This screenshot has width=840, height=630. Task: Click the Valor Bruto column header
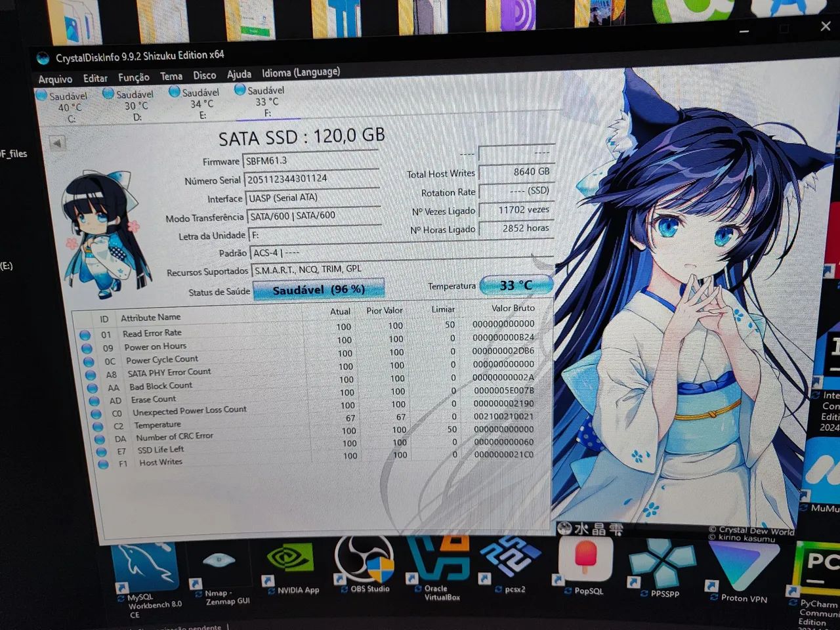click(513, 308)
